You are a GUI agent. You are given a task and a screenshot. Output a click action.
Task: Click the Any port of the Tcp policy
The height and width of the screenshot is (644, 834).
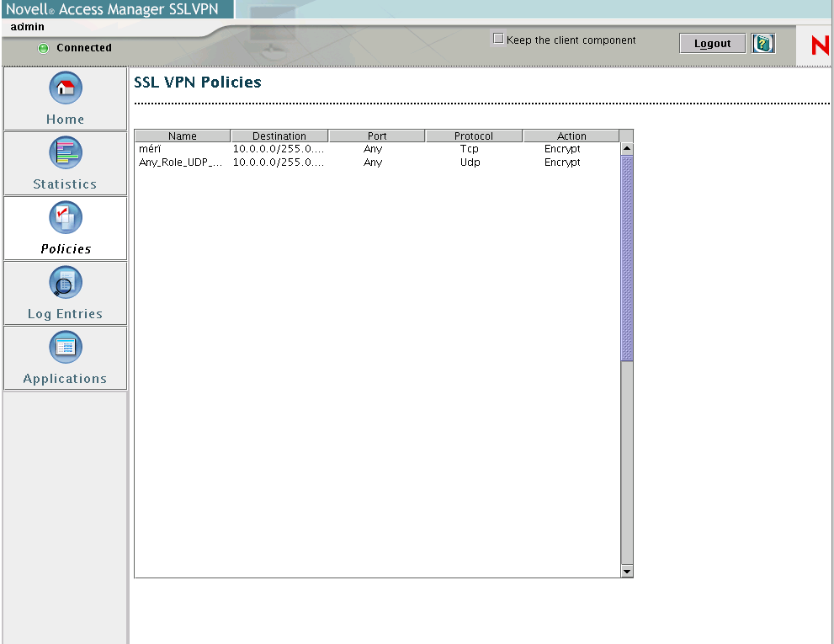(373, 149)
